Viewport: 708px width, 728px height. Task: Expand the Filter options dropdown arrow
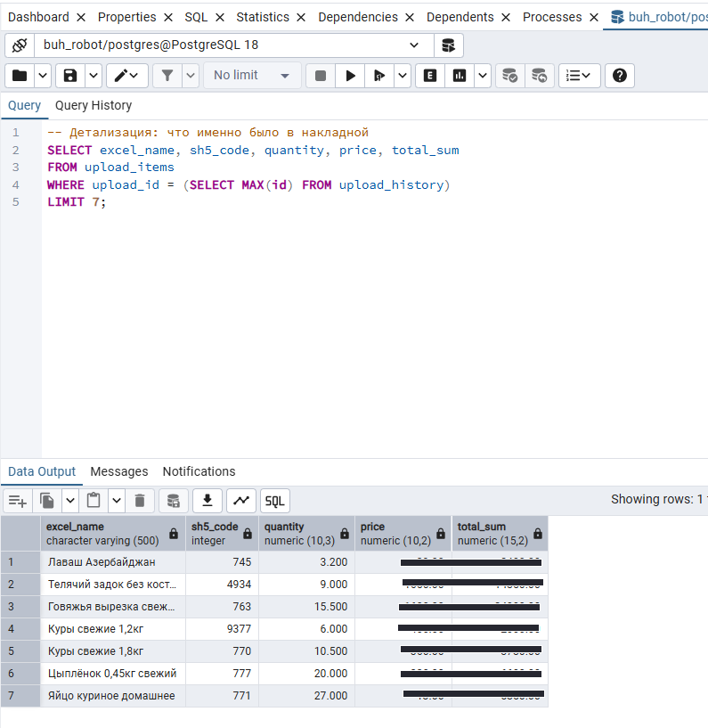click(x=191, y=76)
